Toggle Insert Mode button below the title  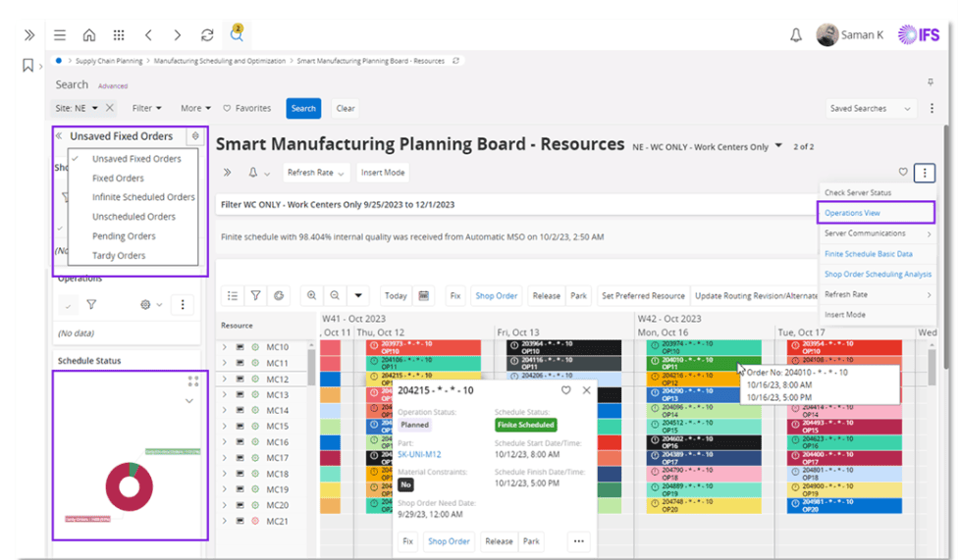pos(383,173)
